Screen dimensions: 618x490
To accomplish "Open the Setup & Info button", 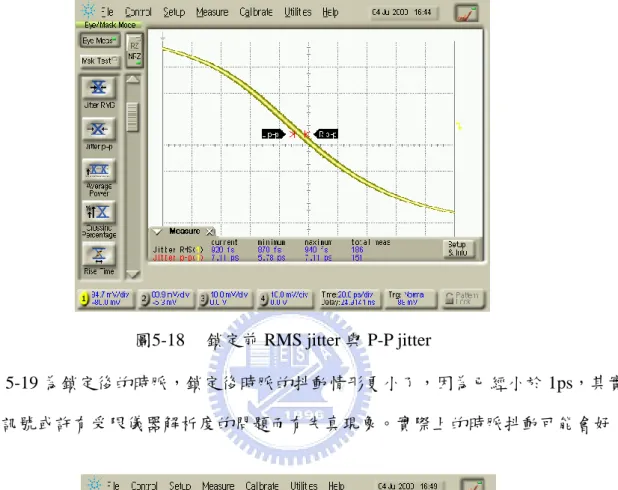I will [x=457, y=248].
